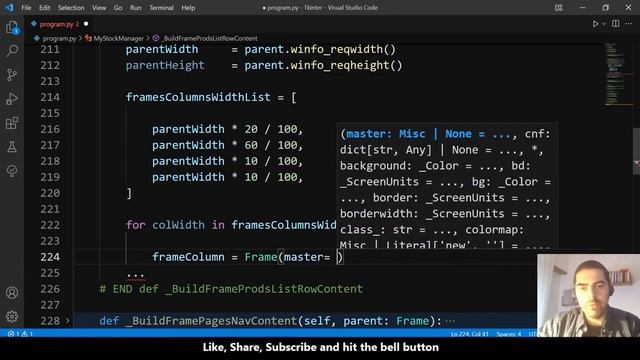Open the View menu
This screenshot has height=360, width=640.
tap(99, 8)
